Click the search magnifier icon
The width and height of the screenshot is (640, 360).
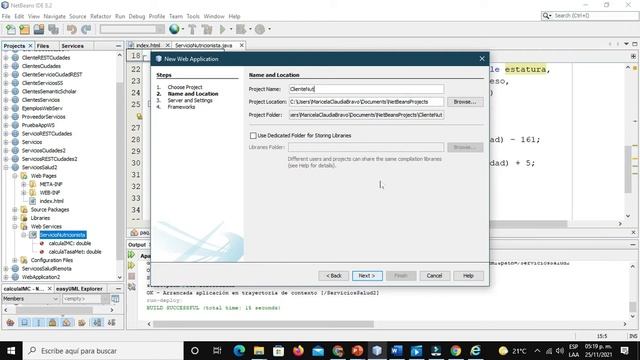(546, 16)
